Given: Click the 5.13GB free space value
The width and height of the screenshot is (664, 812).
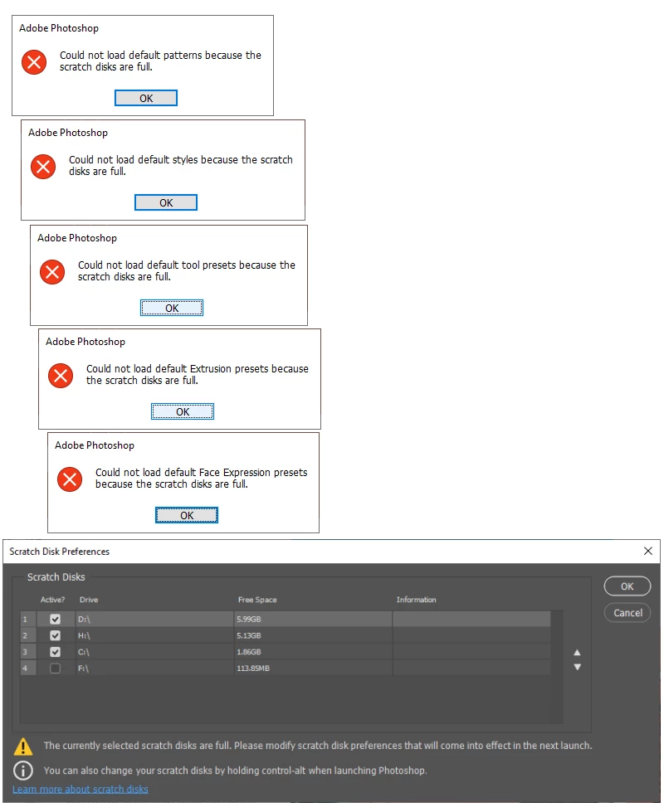Looking at the screenshot, I should tap(249, 635).
